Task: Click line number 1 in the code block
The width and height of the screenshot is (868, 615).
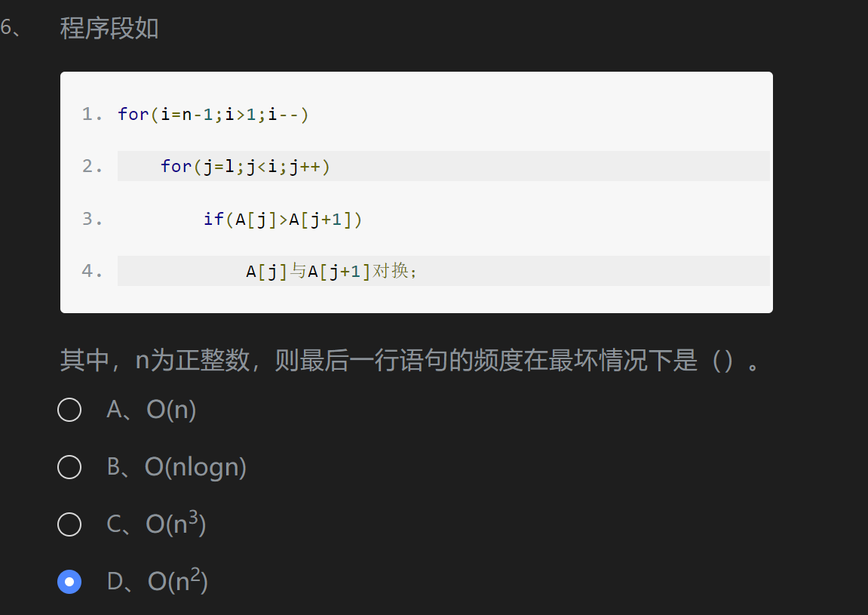Action: pos(92,114)
